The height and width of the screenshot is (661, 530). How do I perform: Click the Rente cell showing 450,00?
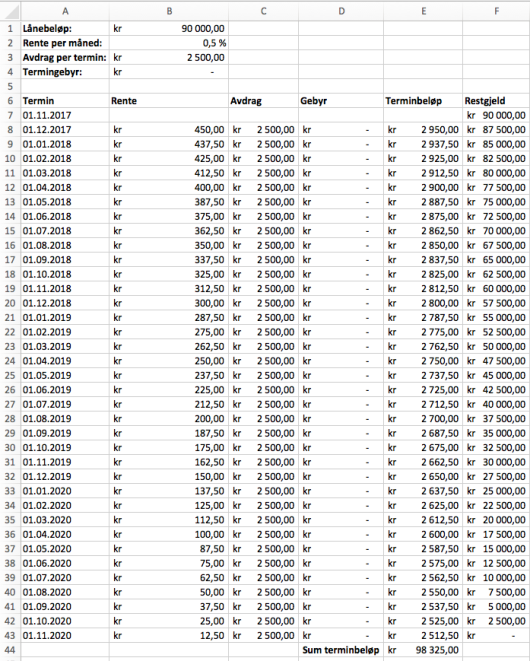[169, 129]
